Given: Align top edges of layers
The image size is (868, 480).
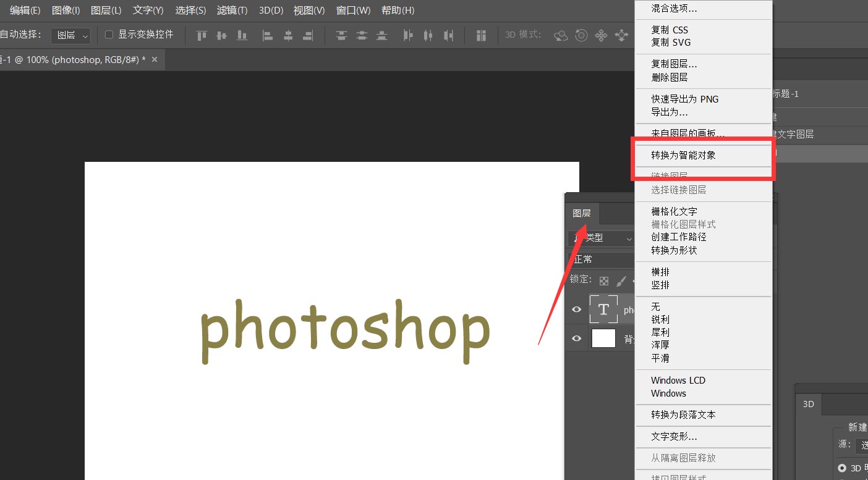Looking at the screenshot, I should click(202, 36).
